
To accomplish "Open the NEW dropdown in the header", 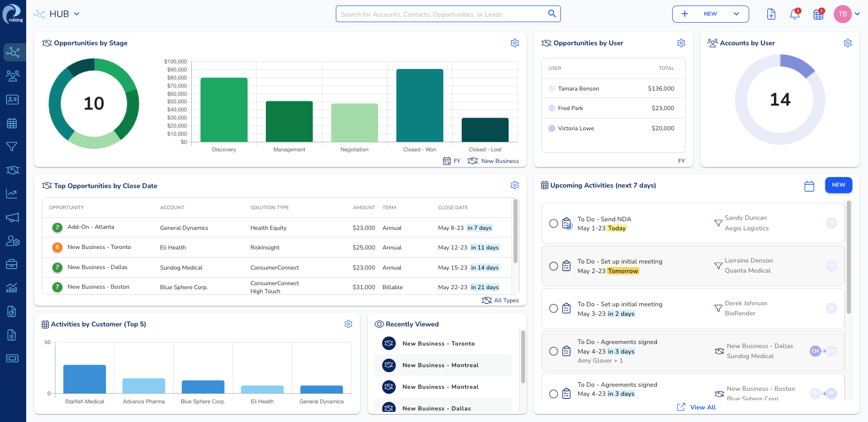I will point(736,14).
